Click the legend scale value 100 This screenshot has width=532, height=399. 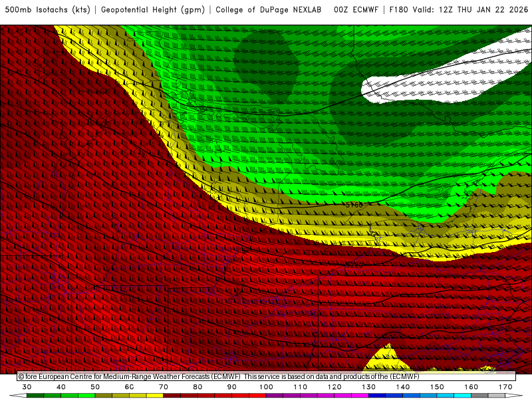tap(266, 387)
